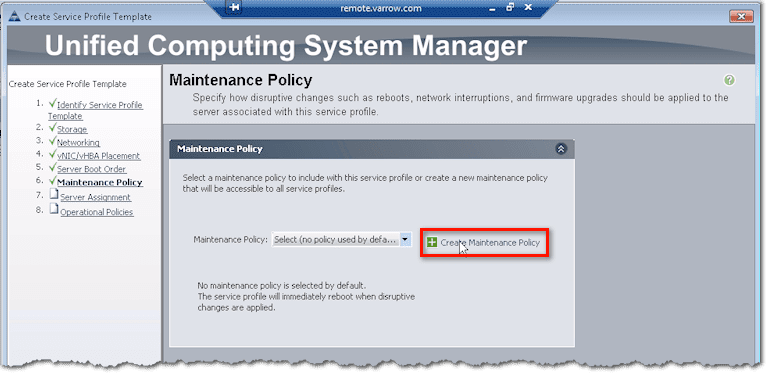
Task: Click the pin icon in remote session bar
Action: tap(235, 8)
